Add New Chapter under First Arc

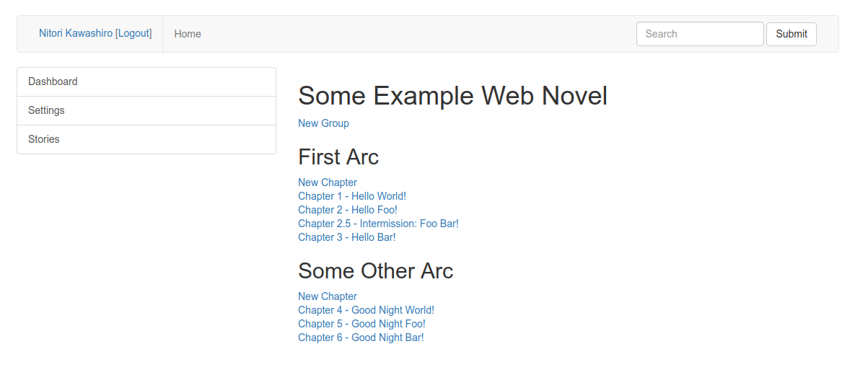click(328, 182)
